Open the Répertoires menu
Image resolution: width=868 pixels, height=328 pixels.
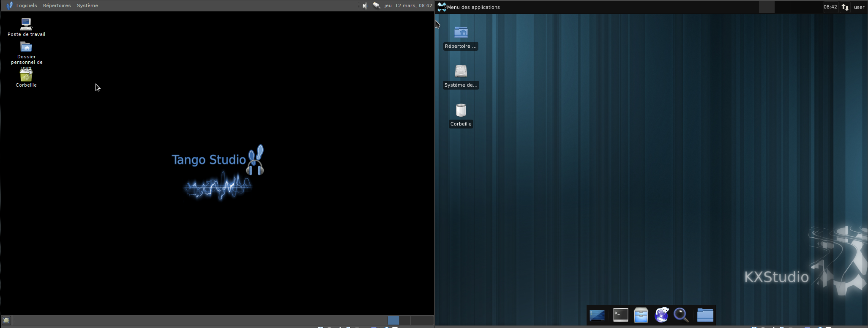57,5
